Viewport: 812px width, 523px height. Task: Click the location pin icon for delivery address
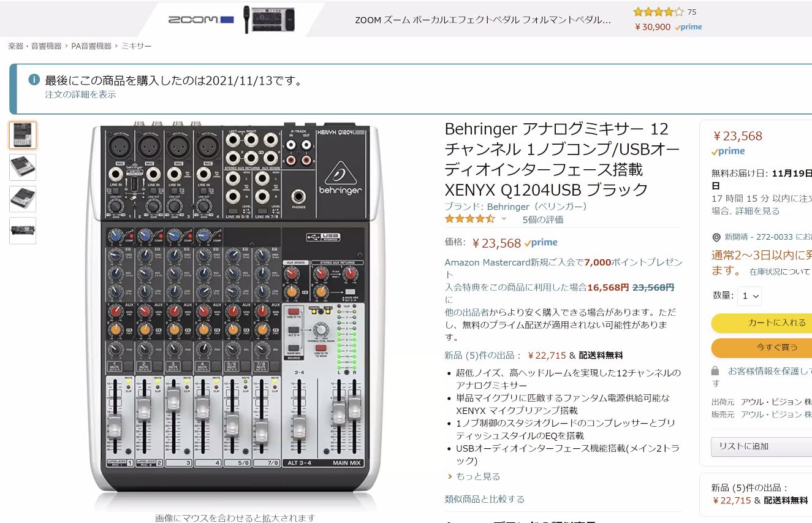coord(716,237)
